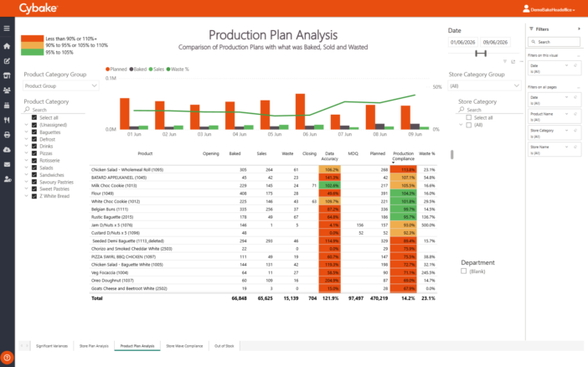The image size is (588, 367).
Task: Switch to the Out of Stock tab
Action: [224, 346]
